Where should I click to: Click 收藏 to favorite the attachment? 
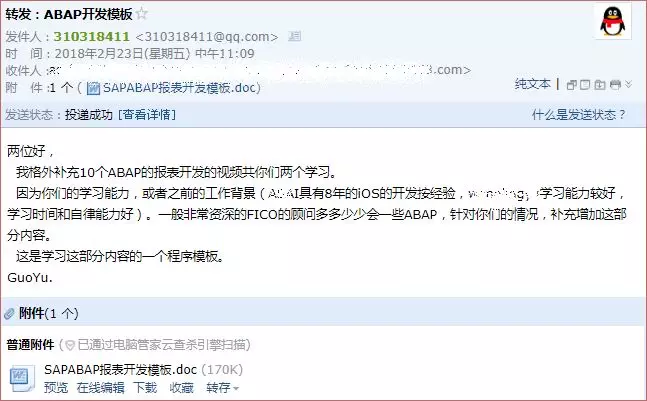point(182,388)
